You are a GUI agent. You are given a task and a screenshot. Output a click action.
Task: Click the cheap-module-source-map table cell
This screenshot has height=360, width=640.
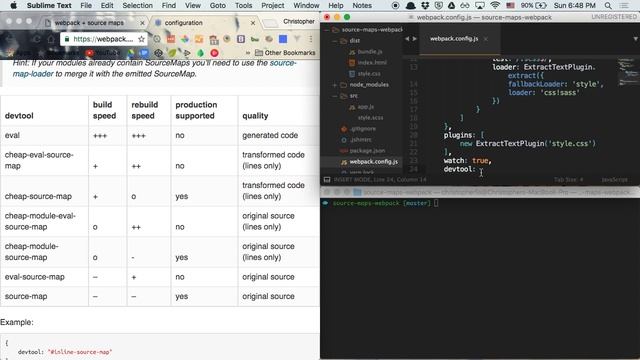coord(44,252)
